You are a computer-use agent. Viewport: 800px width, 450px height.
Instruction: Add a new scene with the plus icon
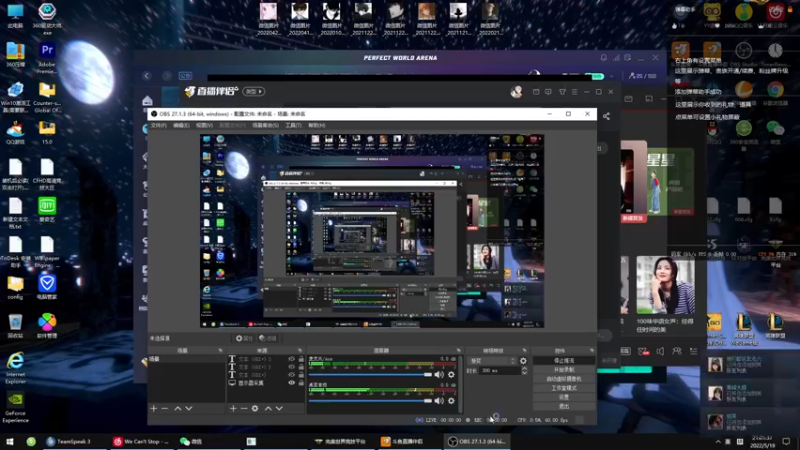[154, 409]
